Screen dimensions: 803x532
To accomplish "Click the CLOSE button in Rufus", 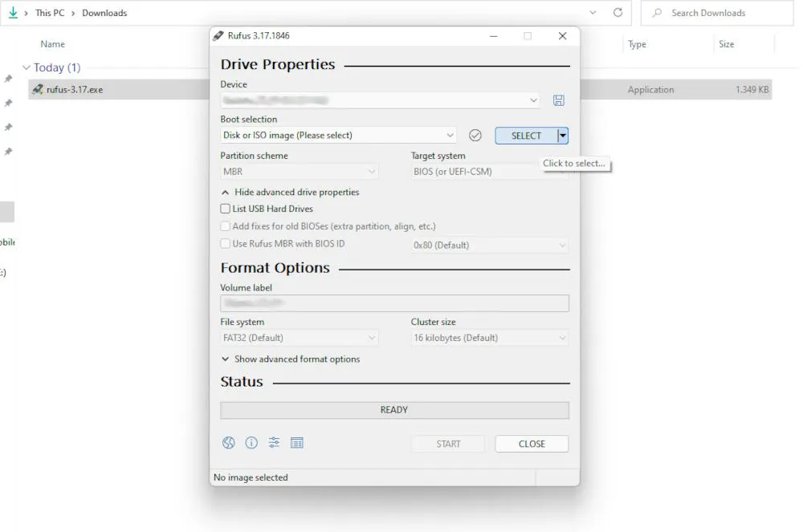I will pyautogui.click(x=532, y=443).
